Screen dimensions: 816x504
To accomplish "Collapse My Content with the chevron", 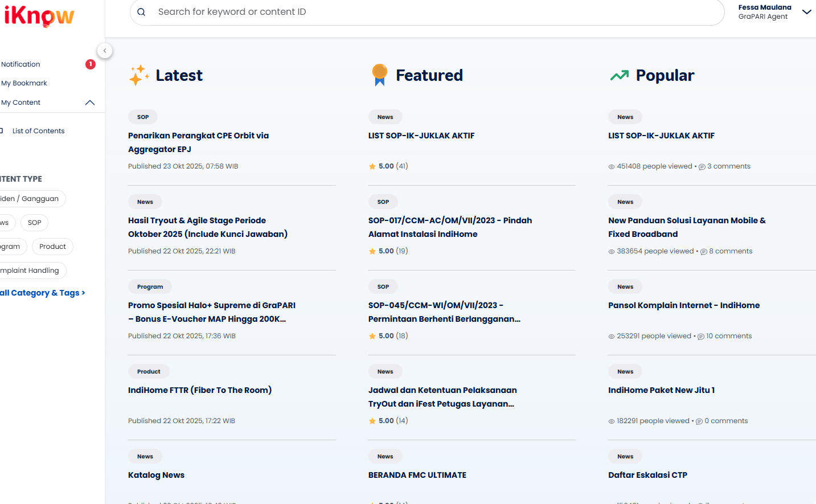I will point(89,103).
